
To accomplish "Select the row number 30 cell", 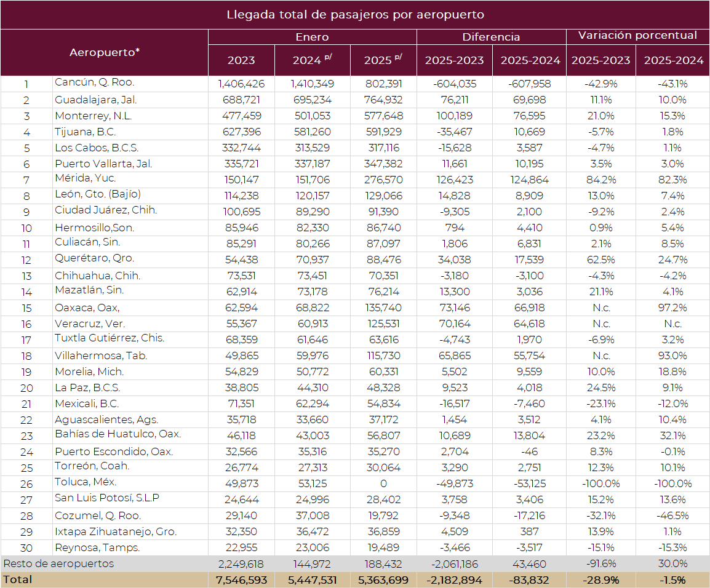I will tap(26, 547).
